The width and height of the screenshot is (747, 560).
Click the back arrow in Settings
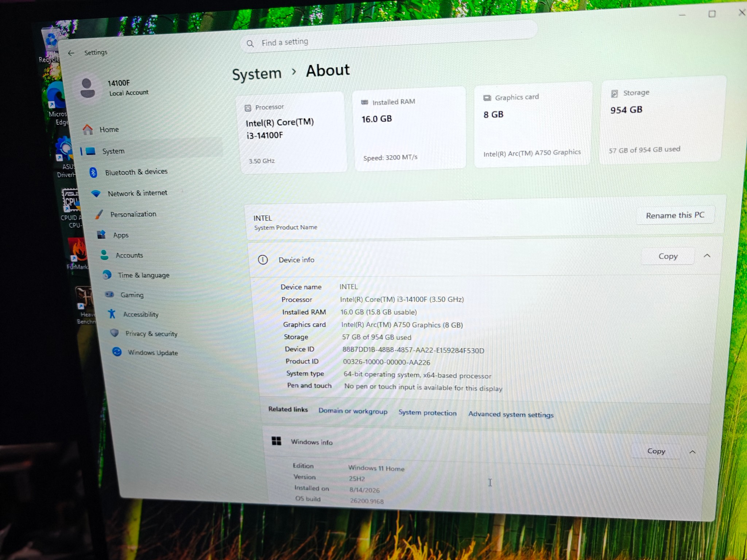pos(71,53)
